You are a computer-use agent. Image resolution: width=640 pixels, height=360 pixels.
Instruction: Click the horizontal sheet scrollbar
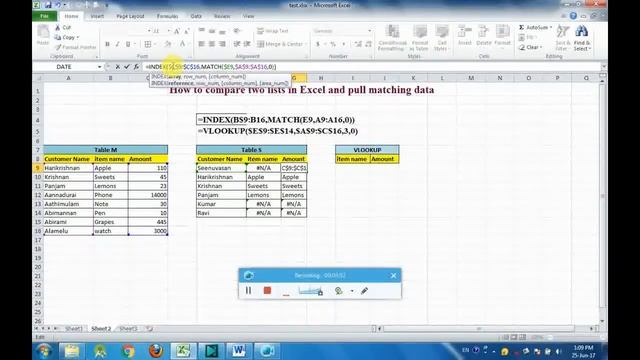(x=479, y=328)
